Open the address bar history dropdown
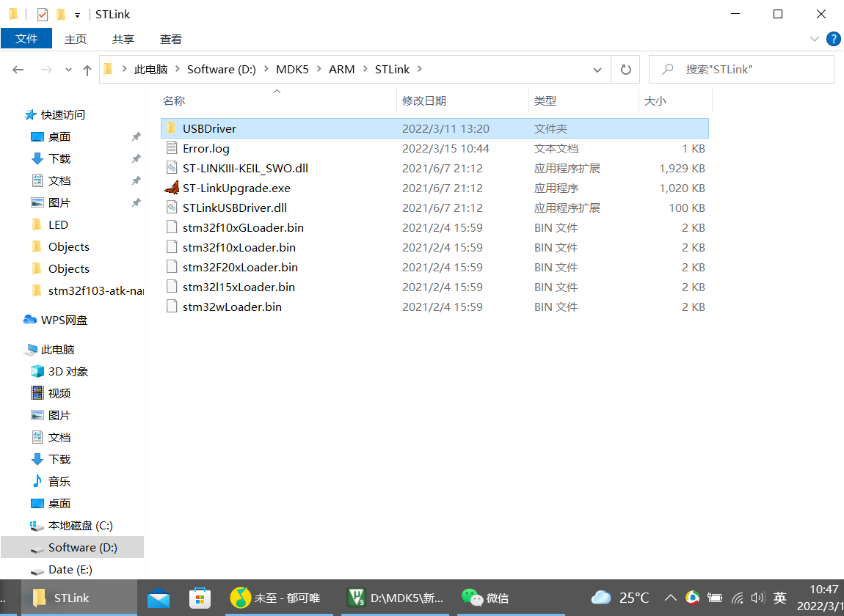 pyautogui.click(x=597, y=70)
